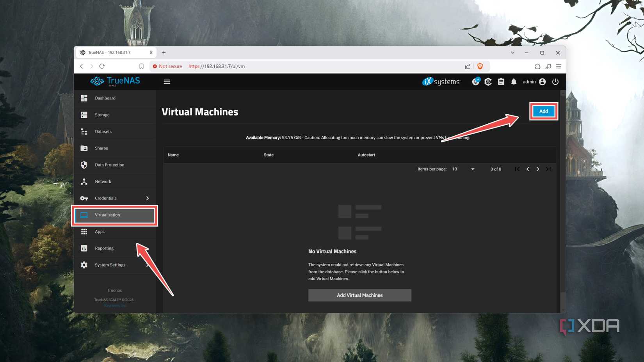Open the Items per page dropdown

[x=463, y=169]
